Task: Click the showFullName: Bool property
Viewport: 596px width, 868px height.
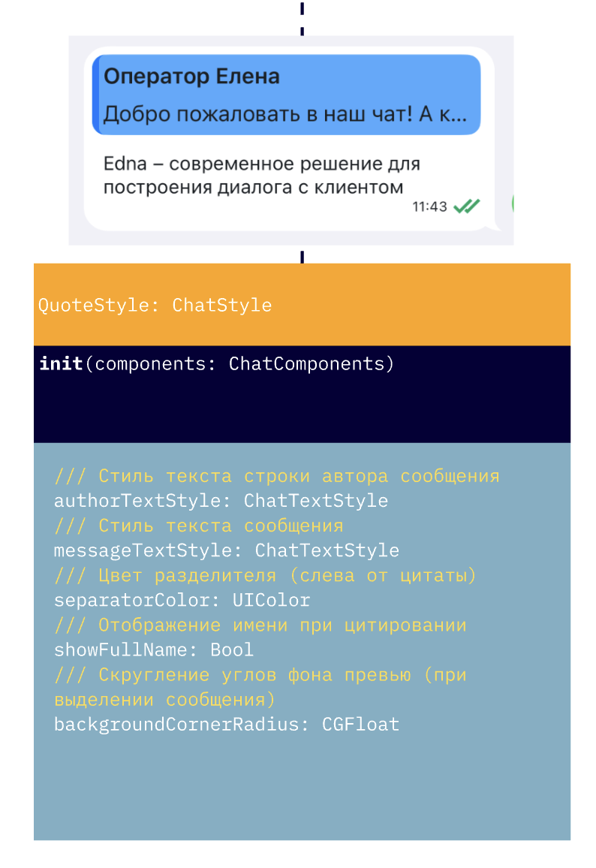Action: pyautogui.click(x=154, y=649)
